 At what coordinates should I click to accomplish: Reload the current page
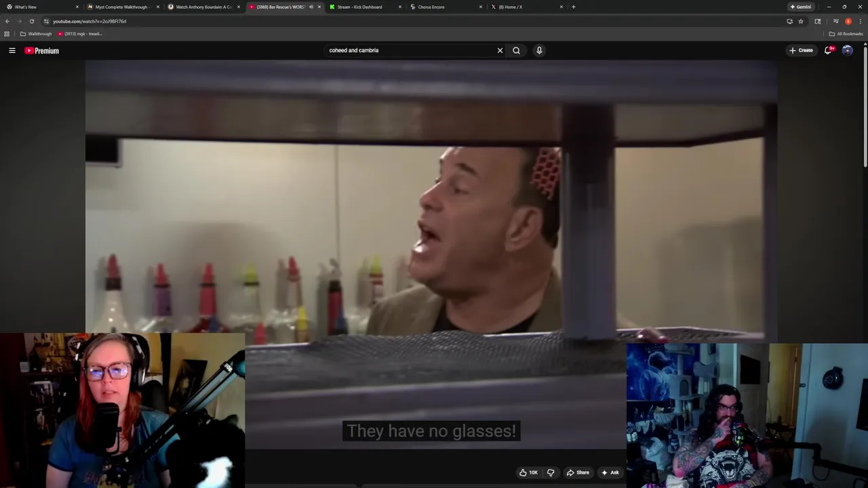tap(31, 21)
